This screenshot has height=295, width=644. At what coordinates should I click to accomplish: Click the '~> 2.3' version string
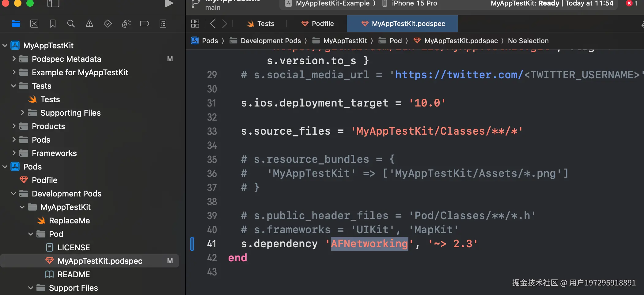[453, 244]
